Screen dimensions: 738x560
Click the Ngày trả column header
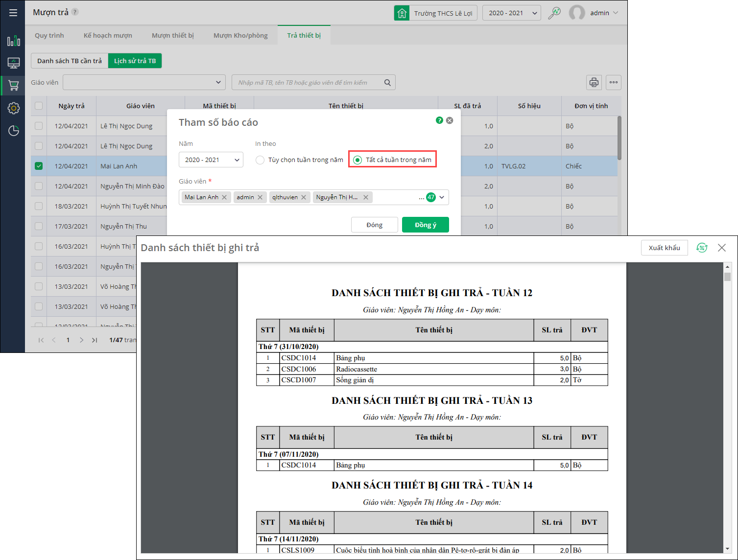click(x=71, y=106)
